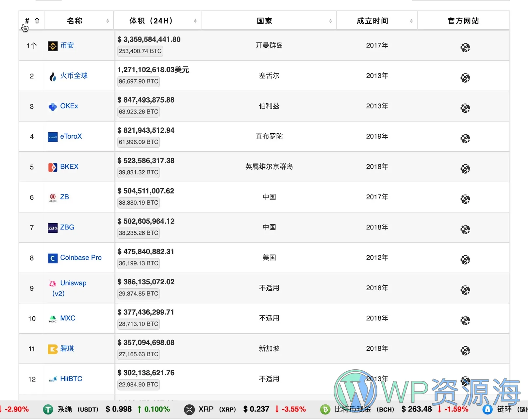Click the BKEX red diamond logo
The image size is (528, 420).
tap(53, 167)
